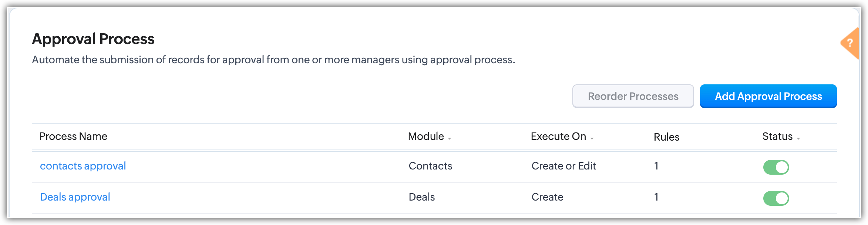Viewport: 868px width, 225px height.
Task: Turn off the Deals approval status toggle
Action: pos(776,198)
